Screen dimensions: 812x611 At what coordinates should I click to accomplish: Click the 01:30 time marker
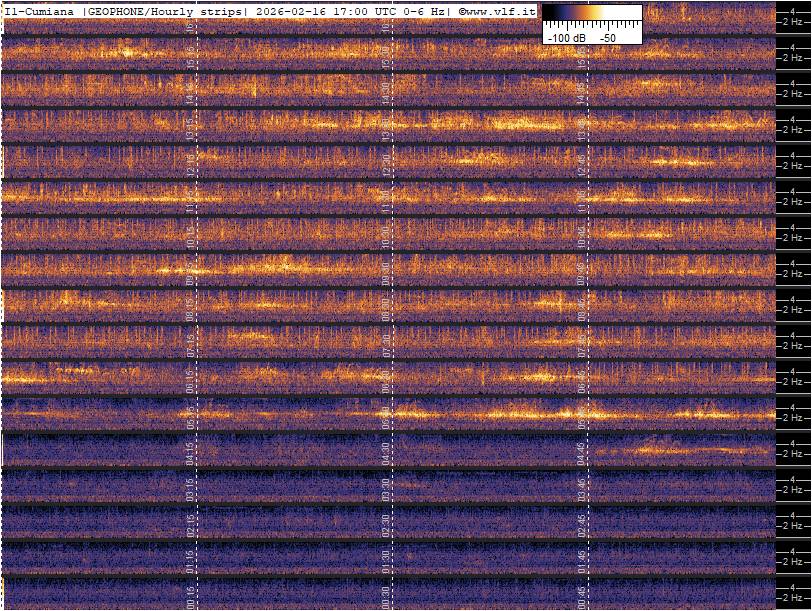[385, 559]
